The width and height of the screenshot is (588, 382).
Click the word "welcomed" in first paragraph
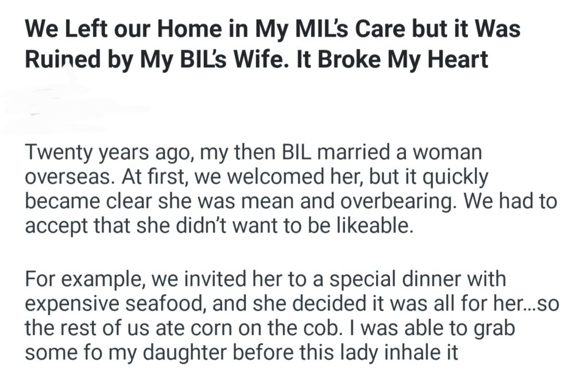[235, 178]
